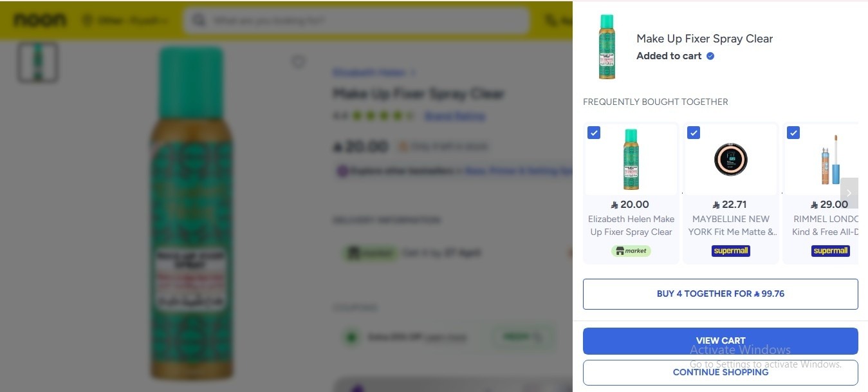Uncheck the Elizabeth Helen Make Up Fixer checkbox

tap(594, 133)
